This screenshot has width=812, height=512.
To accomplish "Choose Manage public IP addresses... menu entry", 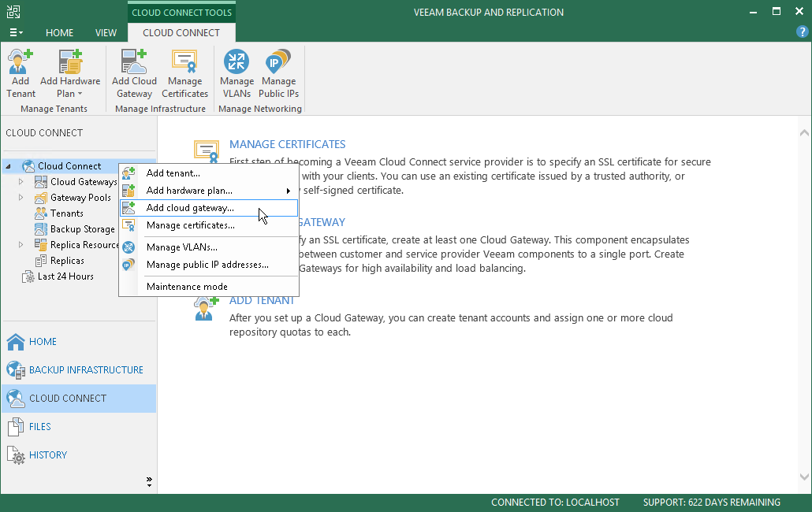I will (x=209, y=265).
